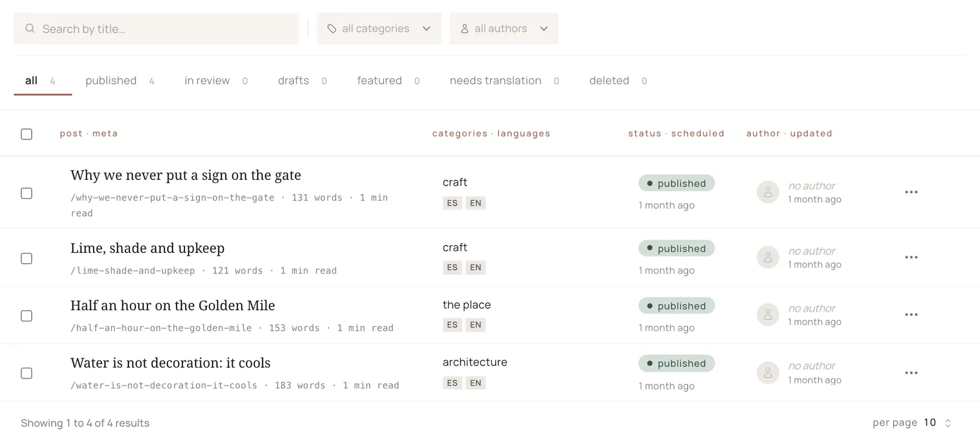Image resolution: width=980 pixels, height=444 pixels.
Task: Click published status on Lime, shade and upkeep
Action: pos(677,248)
